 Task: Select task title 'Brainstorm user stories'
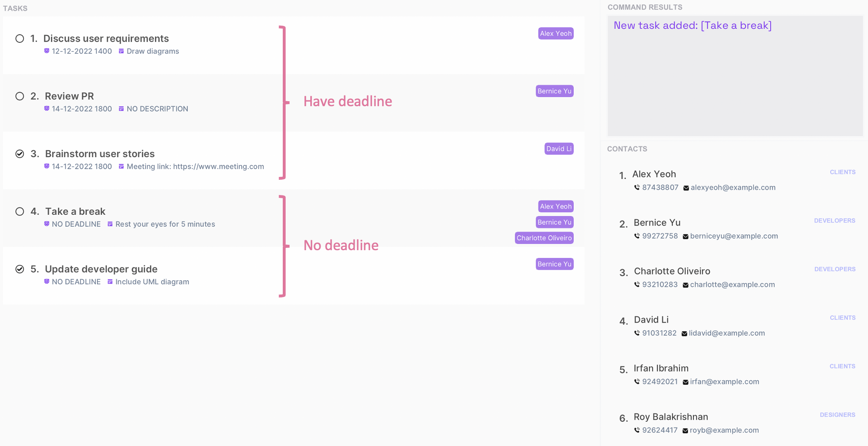pos(100,154)
